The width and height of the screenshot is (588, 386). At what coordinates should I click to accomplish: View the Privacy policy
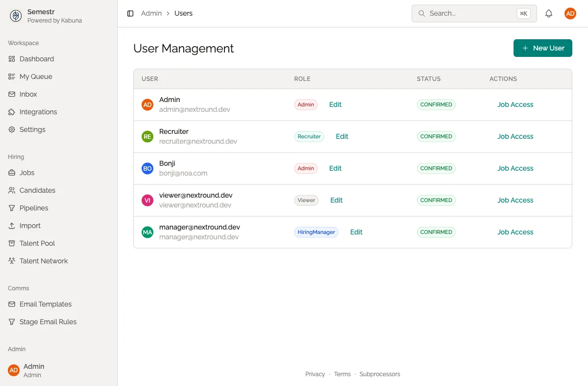[315, 374]
